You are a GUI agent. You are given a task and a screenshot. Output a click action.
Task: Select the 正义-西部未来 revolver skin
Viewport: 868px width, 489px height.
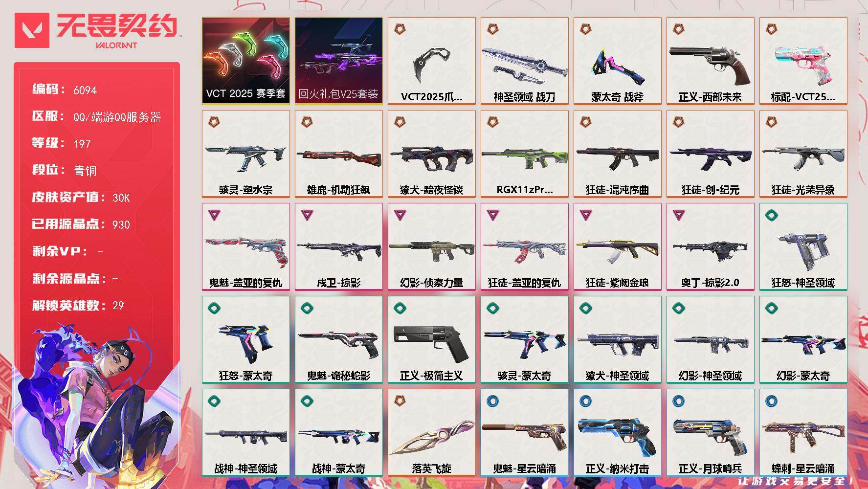[x=710, y=61]
